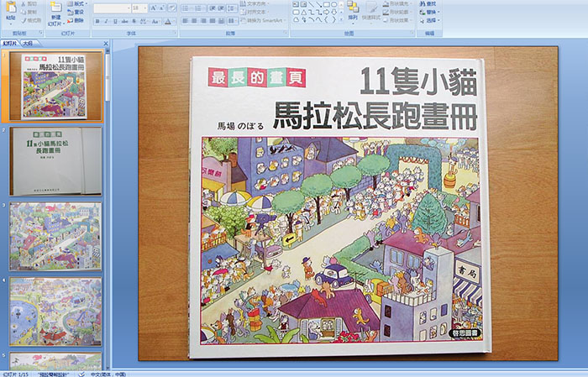This screenshot has height=377, width=588.
Task: Open the slide Layout (版式) dropdown
Action: 77,3
